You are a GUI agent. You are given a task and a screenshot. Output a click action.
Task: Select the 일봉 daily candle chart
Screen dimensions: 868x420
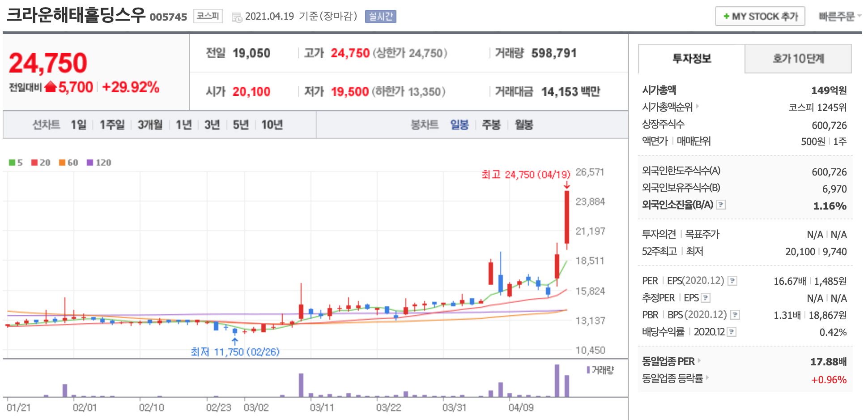click(x=459, y=124)
